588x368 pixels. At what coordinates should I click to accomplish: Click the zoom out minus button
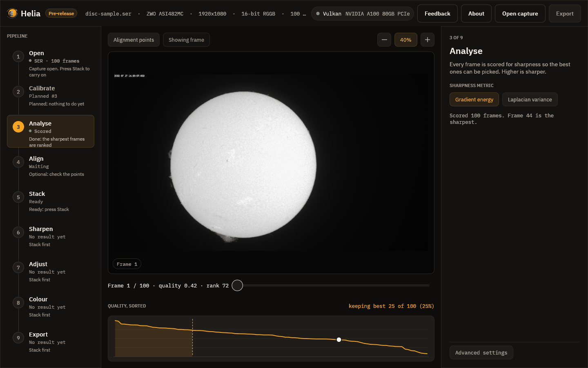[x=384, y=40]
